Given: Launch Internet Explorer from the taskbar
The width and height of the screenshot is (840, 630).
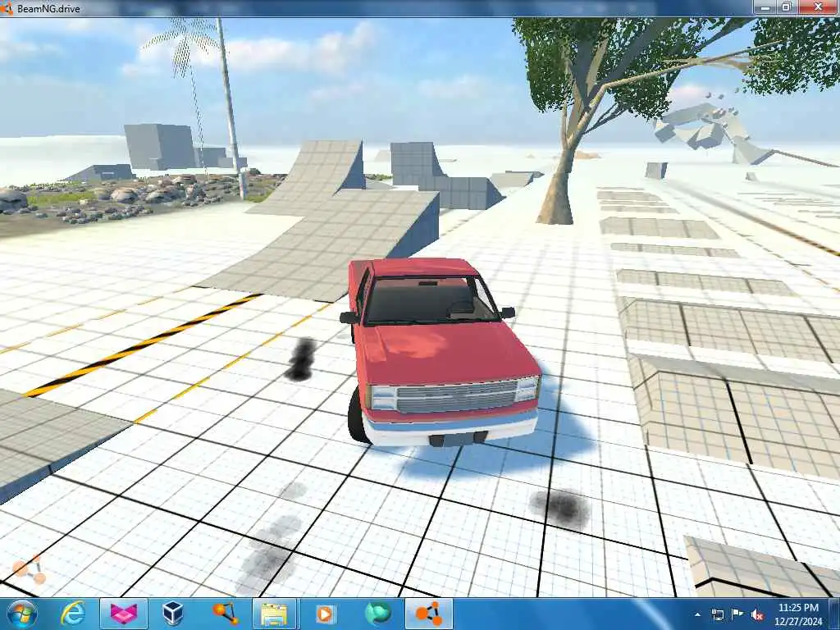Looking at the screenshot, I should click(x=73, y=614).
